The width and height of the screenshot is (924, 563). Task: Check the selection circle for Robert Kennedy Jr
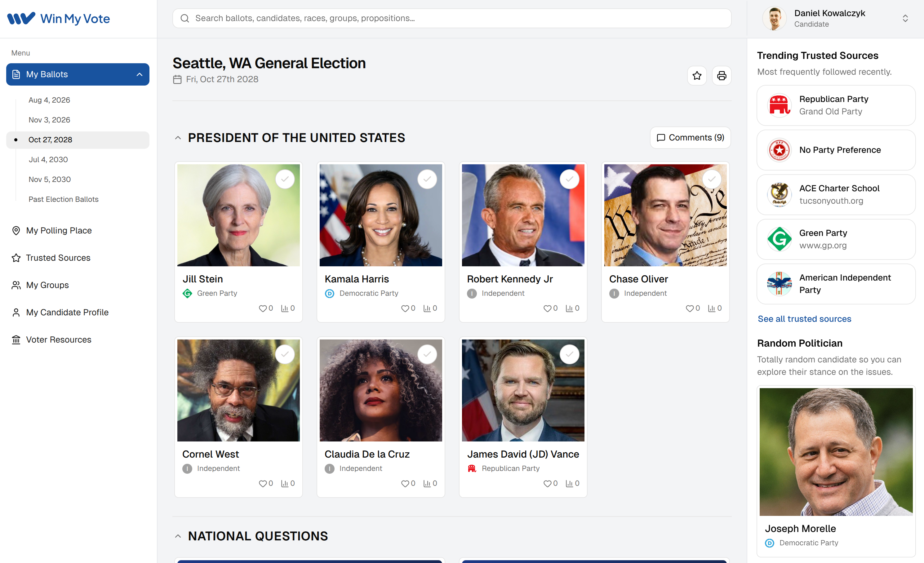569,179
